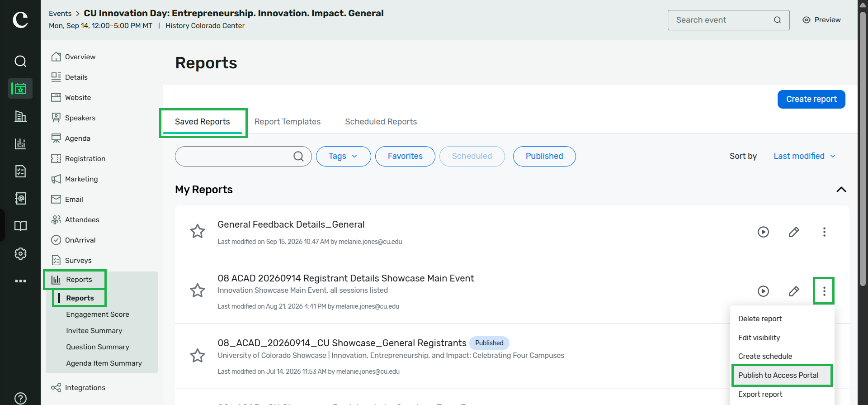Click the Cvent logo icon
868x405 pixels.
point(20,20)
